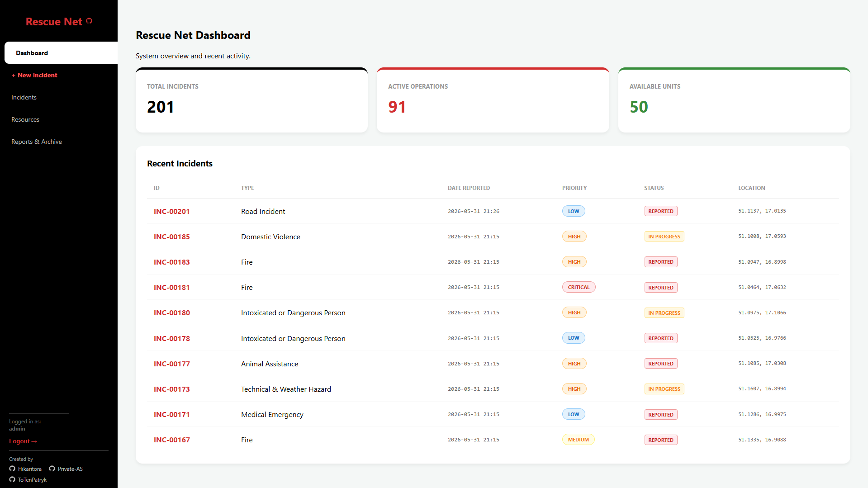The image size is (868, 488).
Task: Click the ToTenPatryk GitHub icon
Action: (x=12, y=479)
